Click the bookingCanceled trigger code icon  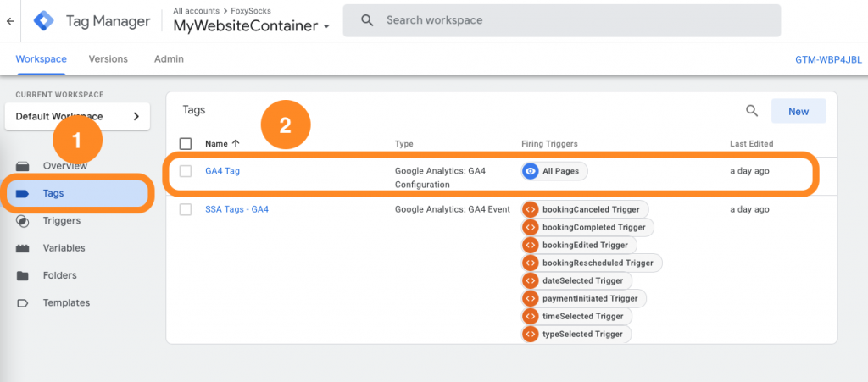(x=531, y=209)
